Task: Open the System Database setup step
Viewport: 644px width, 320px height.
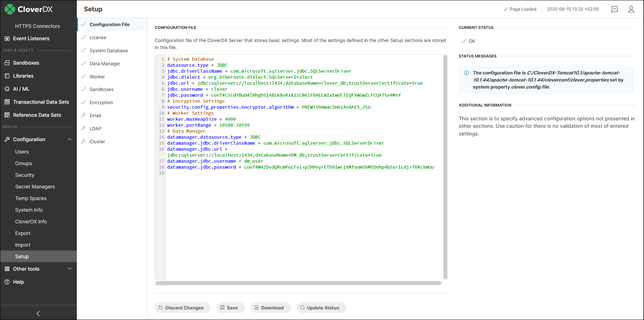Action: click(x=108, y=50)
